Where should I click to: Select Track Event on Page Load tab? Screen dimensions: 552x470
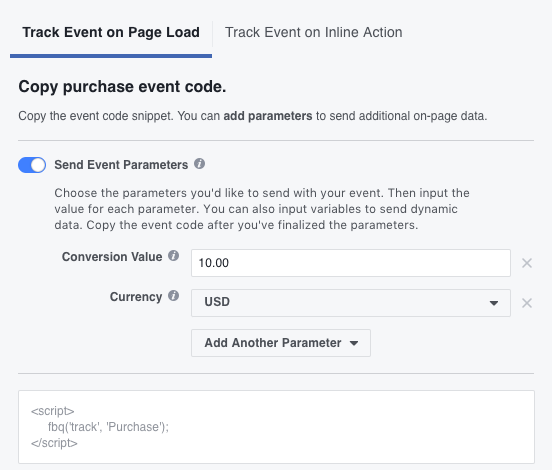pos(111,32)
